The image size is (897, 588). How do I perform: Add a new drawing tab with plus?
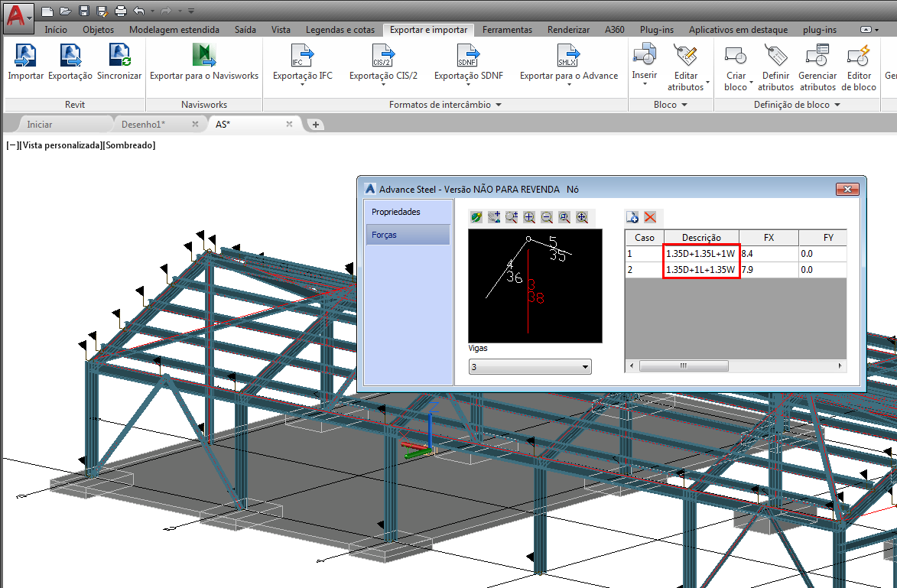point(315,124)
